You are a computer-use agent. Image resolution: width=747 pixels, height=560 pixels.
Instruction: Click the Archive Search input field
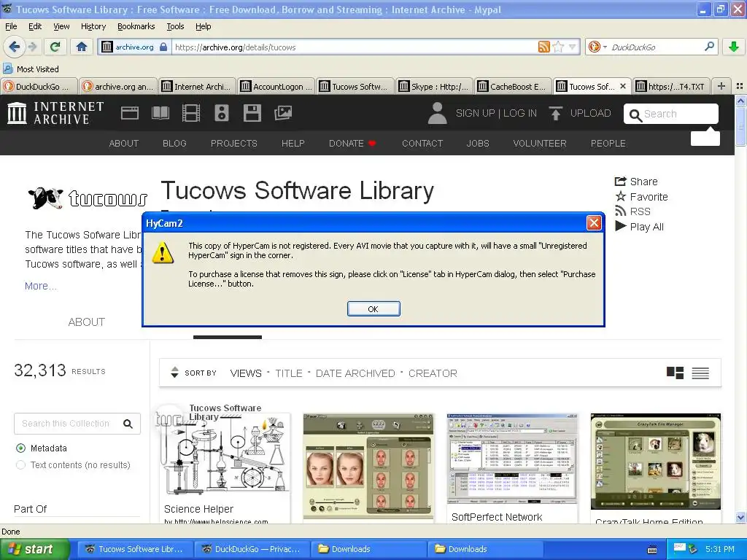tap(671, 114)
